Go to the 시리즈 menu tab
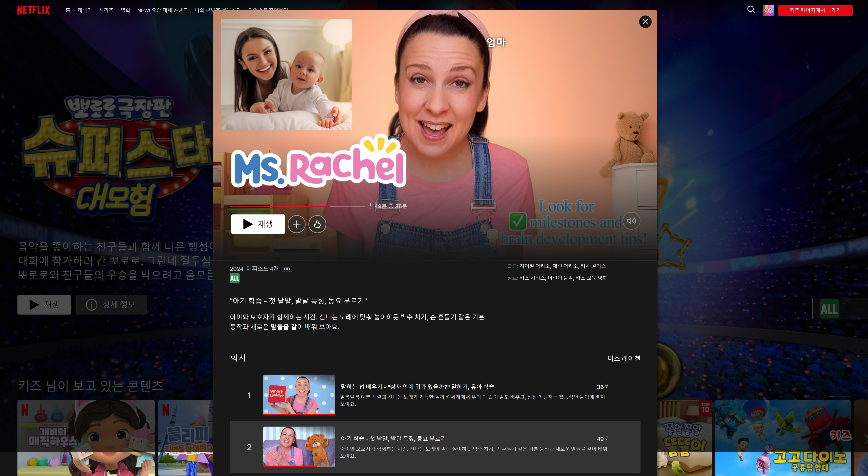 point(106,10)
